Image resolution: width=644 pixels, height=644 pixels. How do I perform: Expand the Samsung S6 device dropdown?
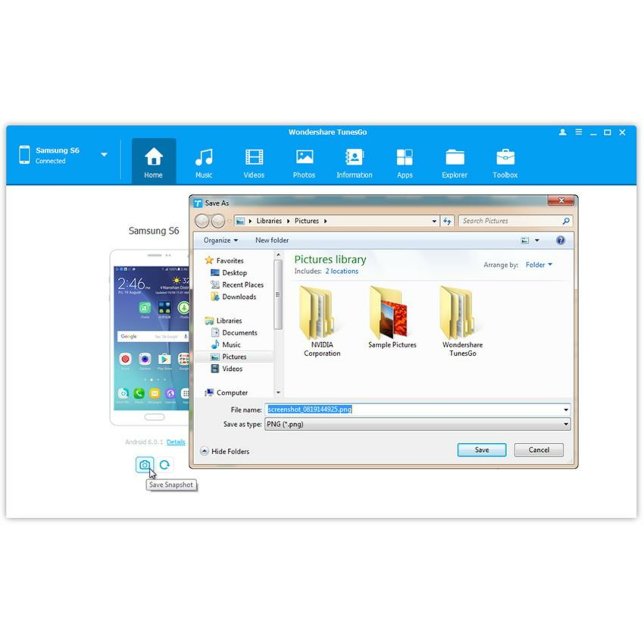(x=104, y=154)
